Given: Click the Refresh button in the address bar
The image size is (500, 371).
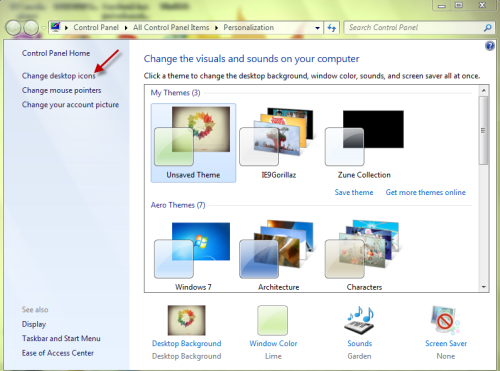Looking at the screenshot, I should tap(332, 28).
